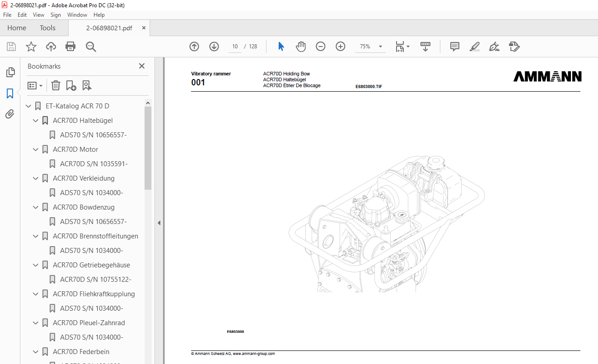Open the Sign menu

click(56, 15)
